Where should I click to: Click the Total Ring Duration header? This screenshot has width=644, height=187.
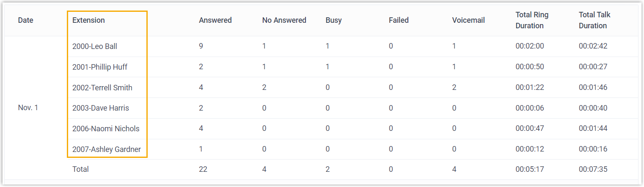(x=531, y=20)
